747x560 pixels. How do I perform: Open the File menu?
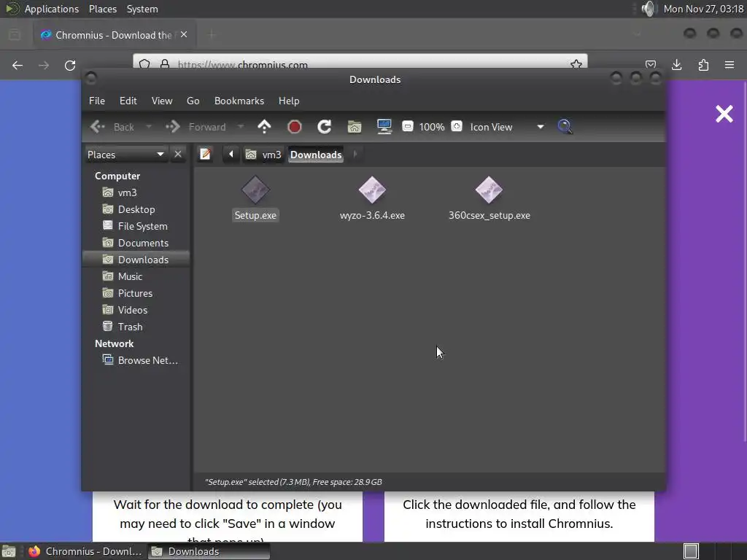[97, 101]
